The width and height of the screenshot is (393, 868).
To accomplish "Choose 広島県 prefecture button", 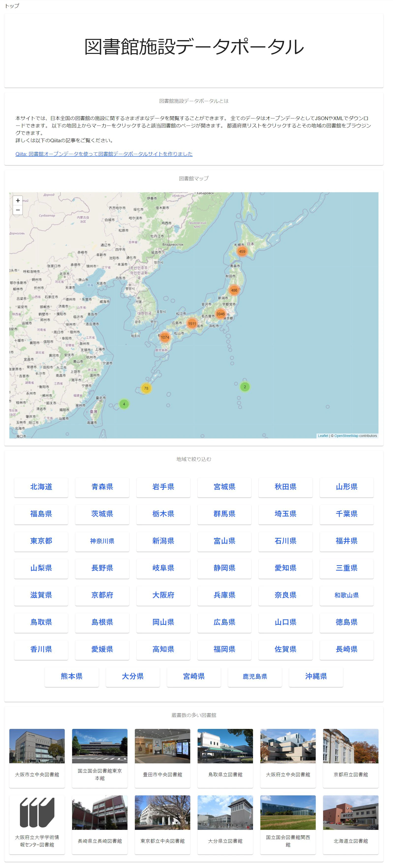I will pyautogui.click(x=224, y=622).
